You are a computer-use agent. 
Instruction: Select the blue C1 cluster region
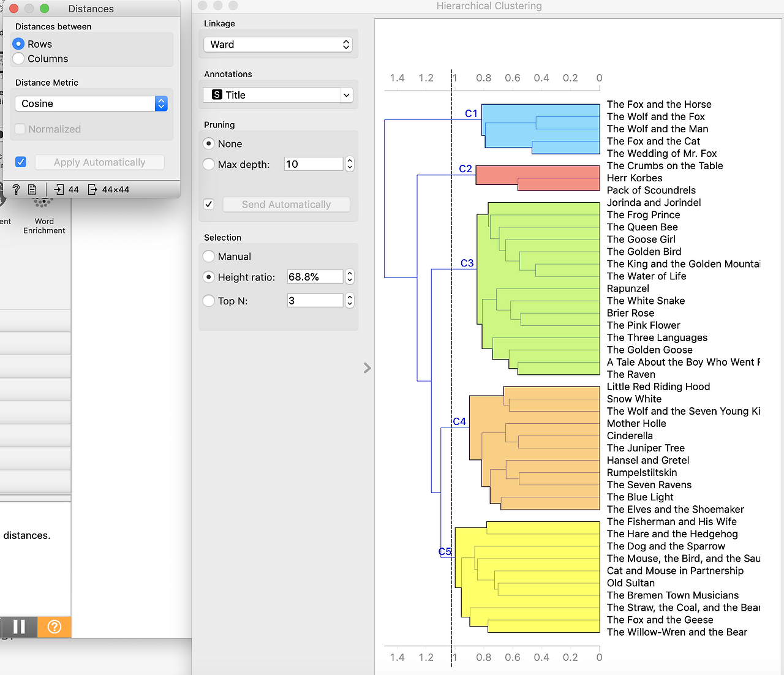[541, 129]
